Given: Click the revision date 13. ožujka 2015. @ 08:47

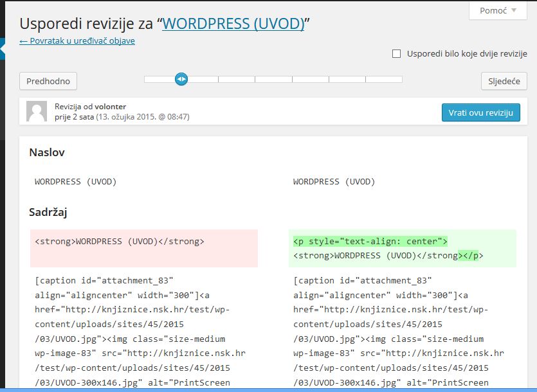Looking at the screenshot, I should [x=143, y=117].
